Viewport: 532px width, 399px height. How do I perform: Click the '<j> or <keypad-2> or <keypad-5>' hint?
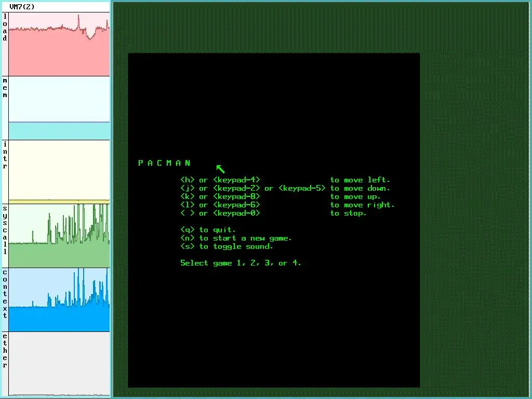[x=253, y=188]
